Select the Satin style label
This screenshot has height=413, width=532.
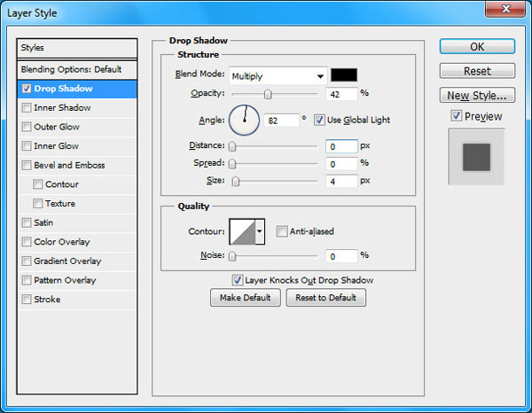click(x=43, y=222)
